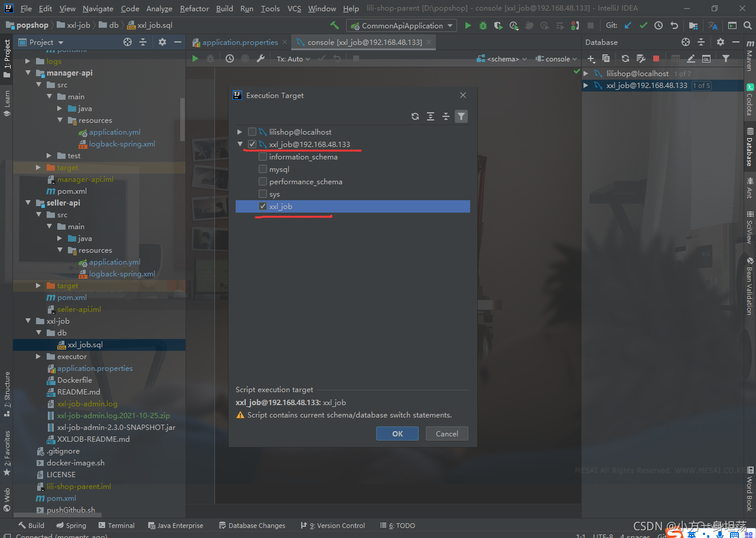
Task: Uncheck the xxl_job schema checkbox
Action: click(263, 206)
